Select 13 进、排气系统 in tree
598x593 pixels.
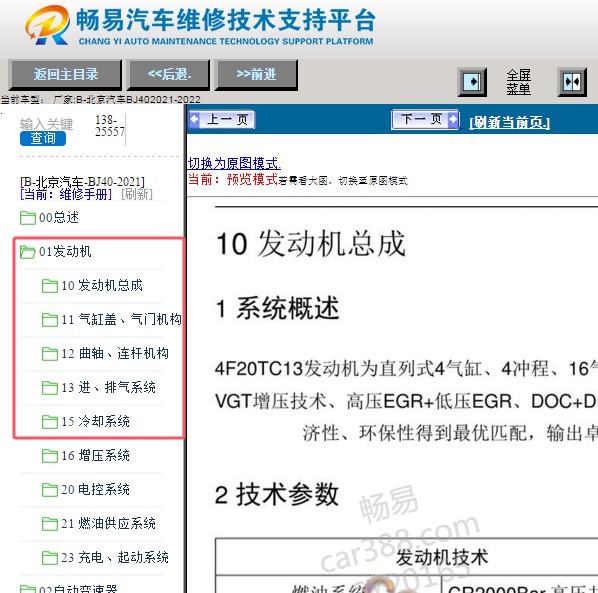pos(108,387)
